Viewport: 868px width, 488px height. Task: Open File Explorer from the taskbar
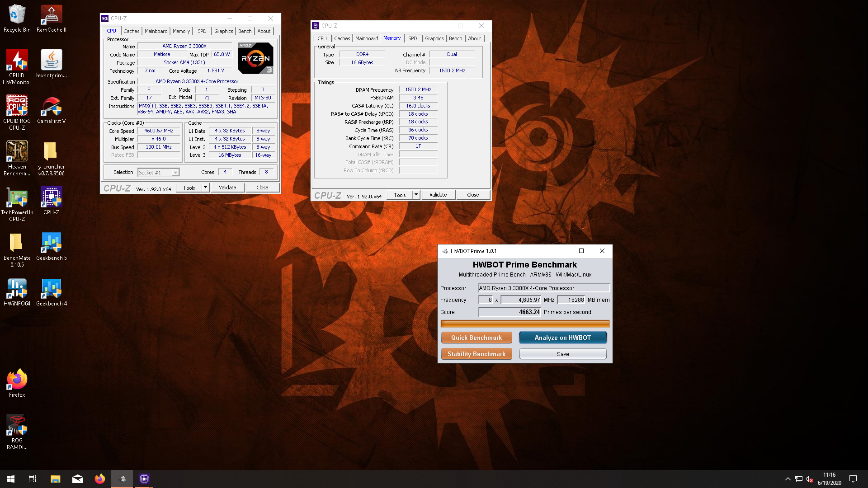[55, 479]
